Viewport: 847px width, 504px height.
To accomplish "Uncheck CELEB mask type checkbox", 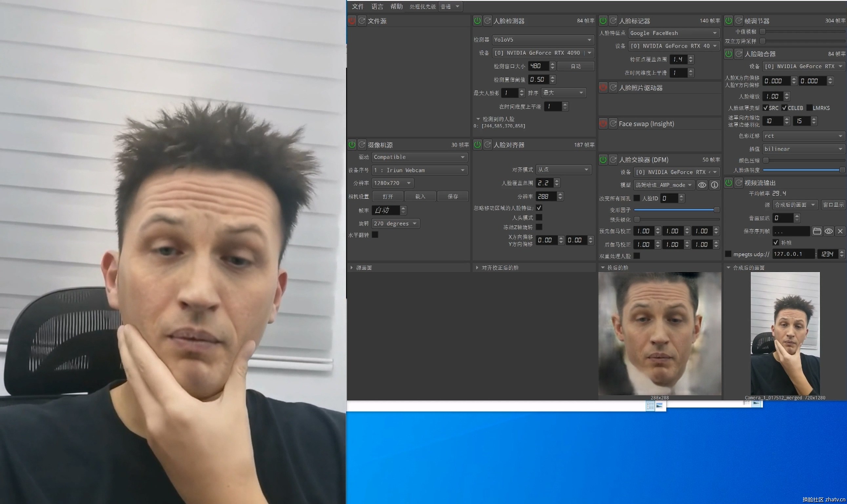I will (784, 108).
